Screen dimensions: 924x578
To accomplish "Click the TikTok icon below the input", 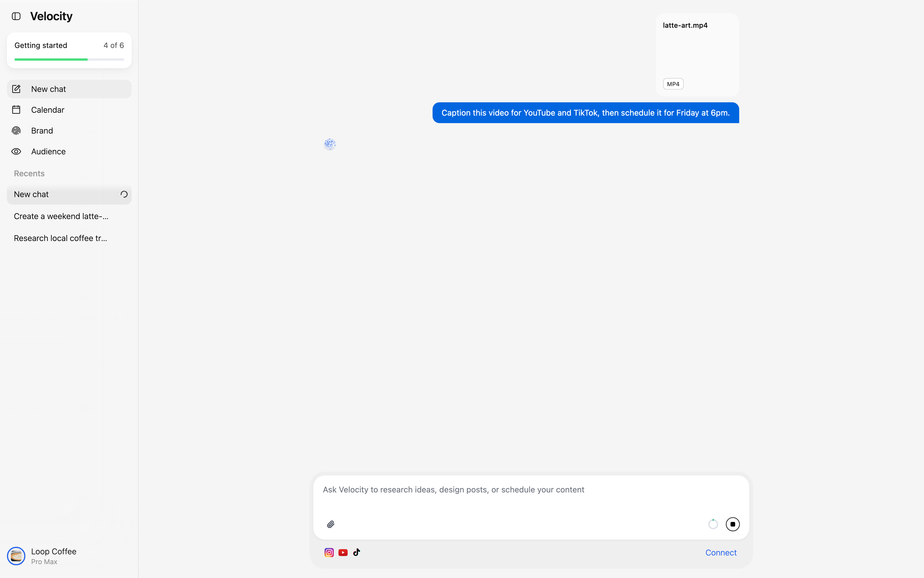I will click(357, 552).
